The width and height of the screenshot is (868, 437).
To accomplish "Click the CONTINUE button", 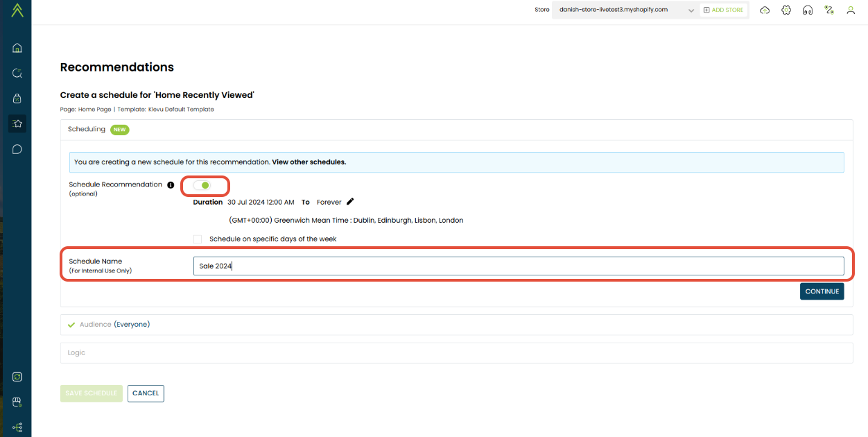I will 822,291.
